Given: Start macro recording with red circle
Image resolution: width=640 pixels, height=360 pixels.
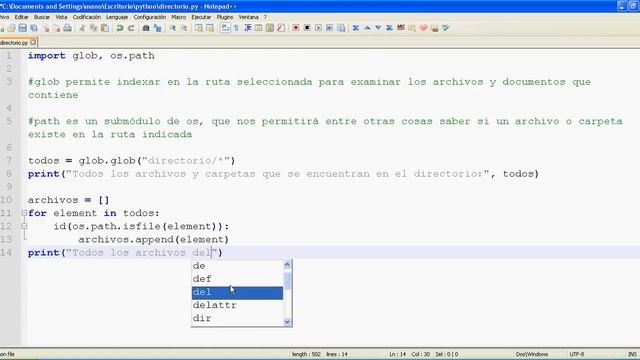Looking at the screenshot, I should click(x=296, y=28).
